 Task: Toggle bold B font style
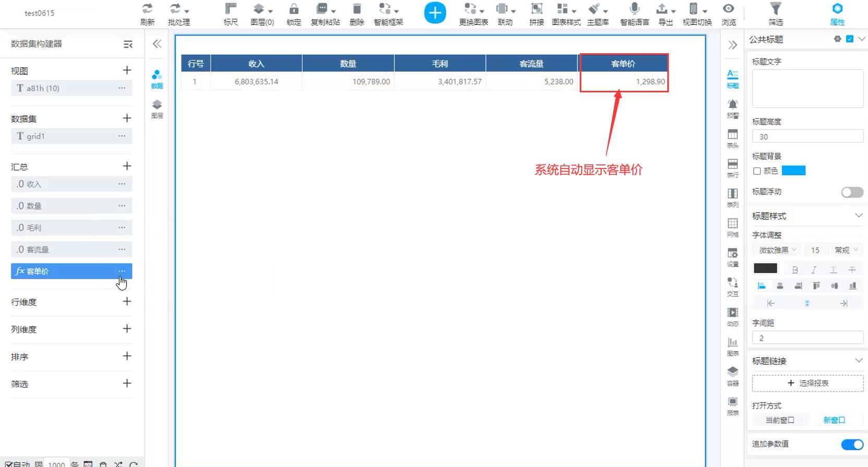click(x=794, y=270)
